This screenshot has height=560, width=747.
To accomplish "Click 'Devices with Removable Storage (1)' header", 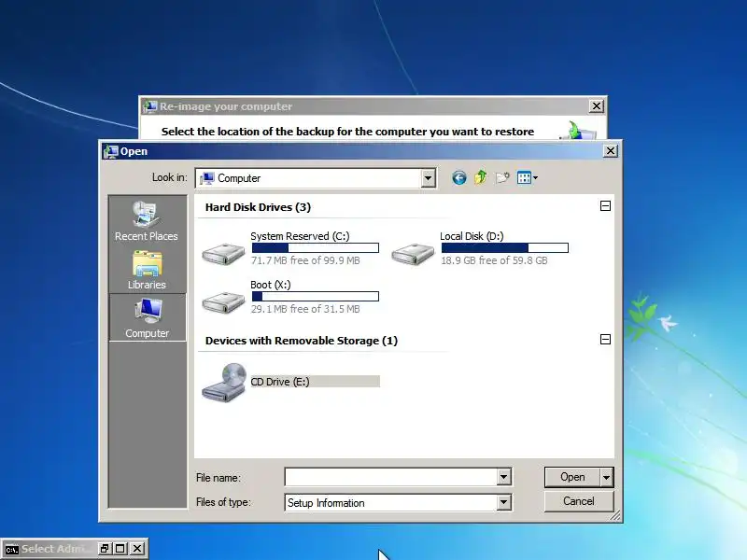I will click(301, 341).
